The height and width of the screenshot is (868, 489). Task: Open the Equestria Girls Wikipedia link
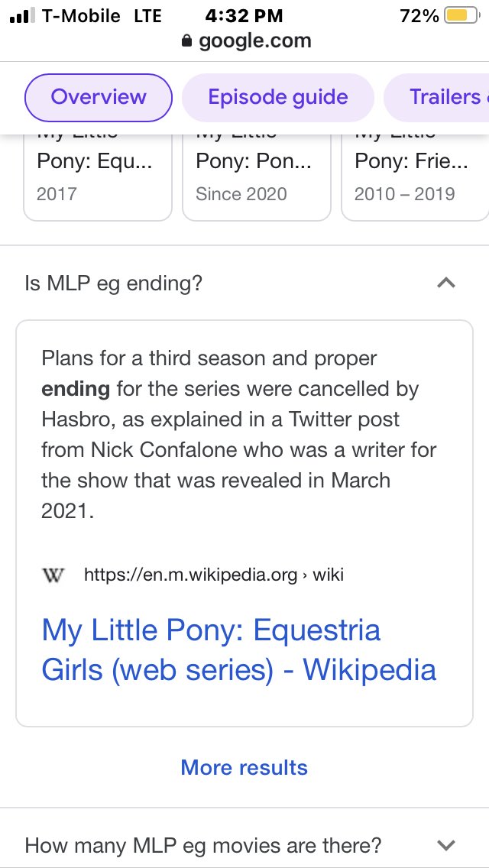click(239, 649)
